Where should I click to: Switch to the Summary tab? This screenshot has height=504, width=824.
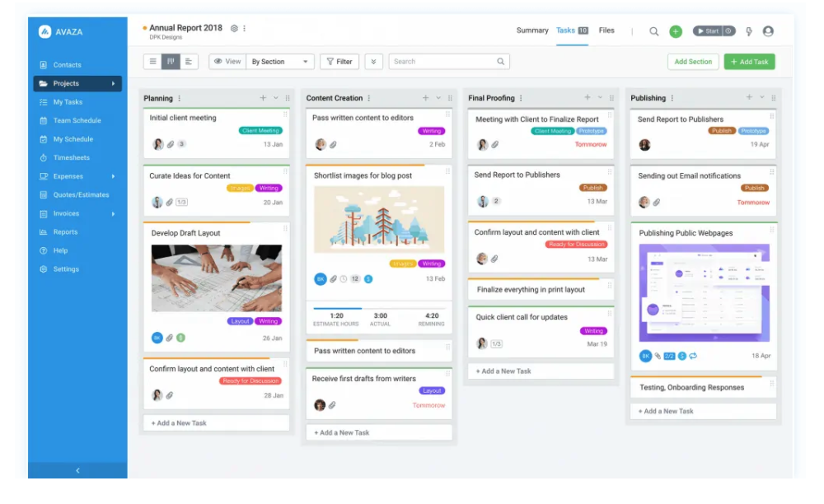532,30
